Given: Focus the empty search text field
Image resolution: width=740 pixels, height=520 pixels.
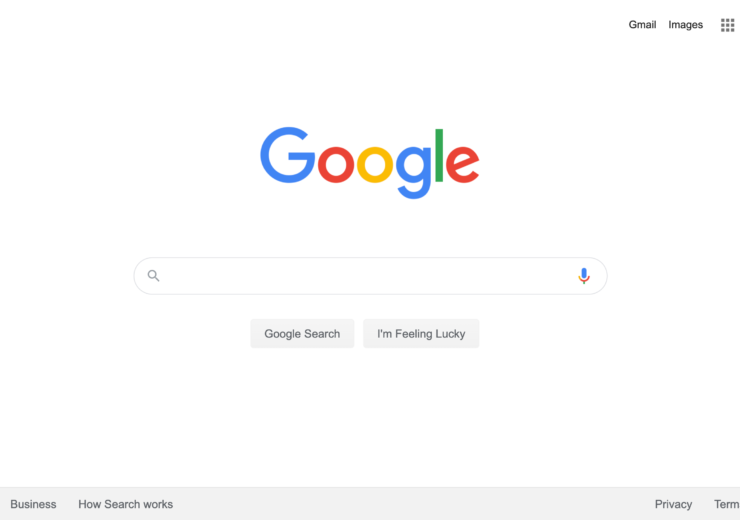Looking at the screenshot, I should click(x=368, y=276).
